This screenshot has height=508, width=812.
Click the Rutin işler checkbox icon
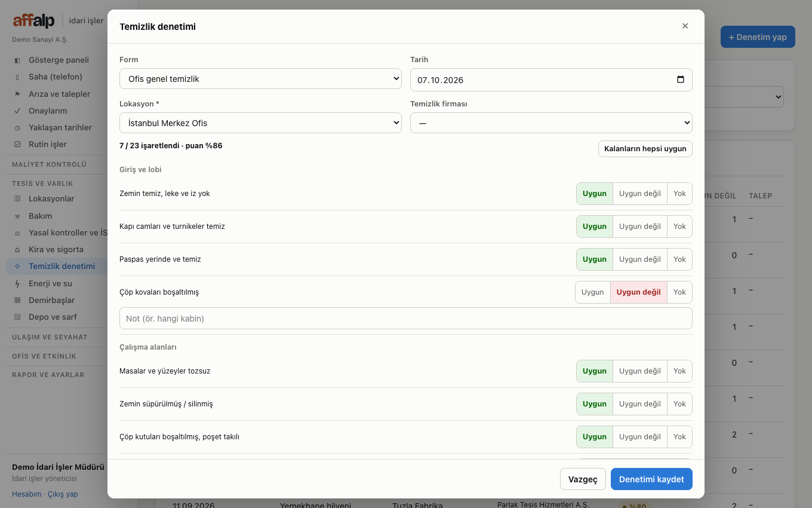click(x=17, y=145)
